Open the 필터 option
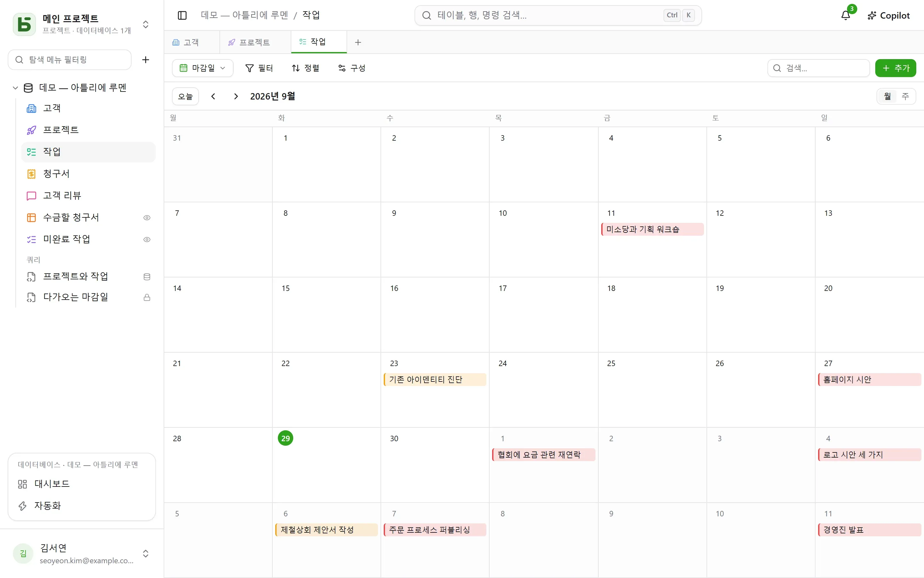The height and width of the screenshot is (578, 924). [259, 68]
